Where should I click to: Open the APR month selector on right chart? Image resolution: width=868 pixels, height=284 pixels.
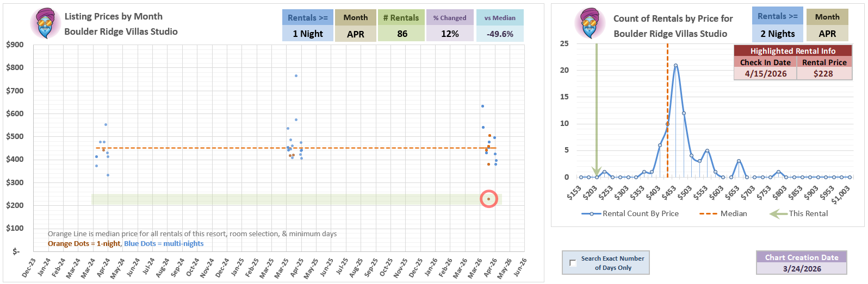tap(827, 34)
